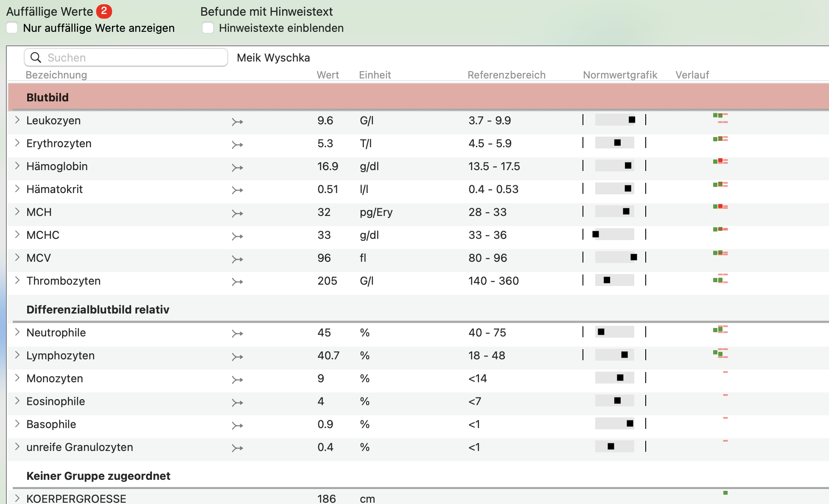Open the Verlauf trend icon for MCV
Viewport: 829px width, 504px height.
pyautogui.click(x=720, y=253)
